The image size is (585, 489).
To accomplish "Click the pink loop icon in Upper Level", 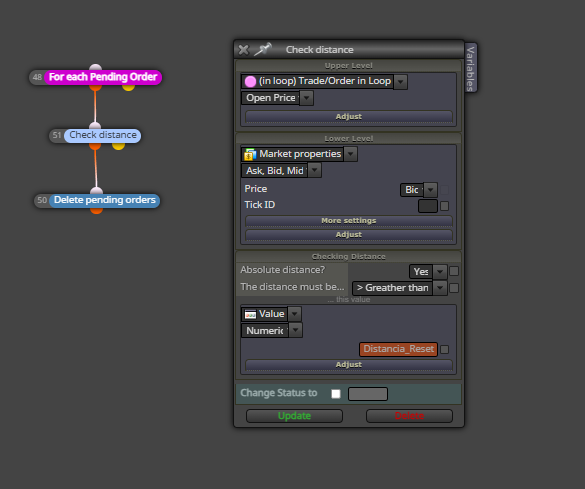I will [x=250, y=81].
